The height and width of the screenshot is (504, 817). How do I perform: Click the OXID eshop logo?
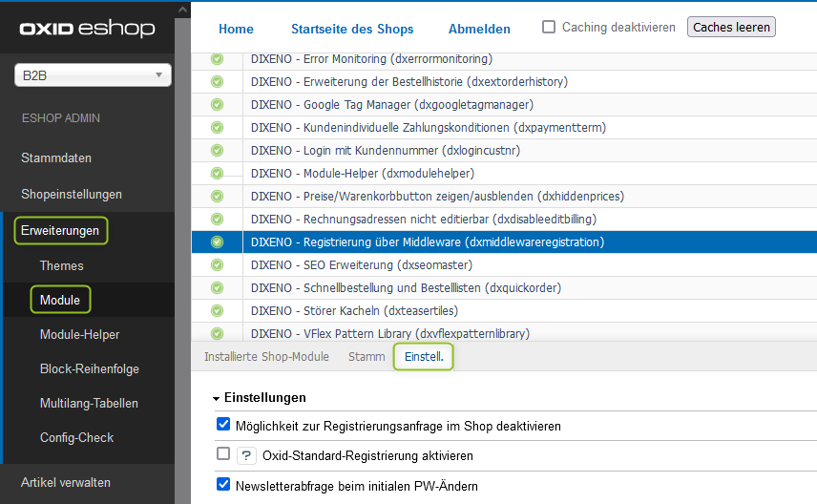[87, 28]
